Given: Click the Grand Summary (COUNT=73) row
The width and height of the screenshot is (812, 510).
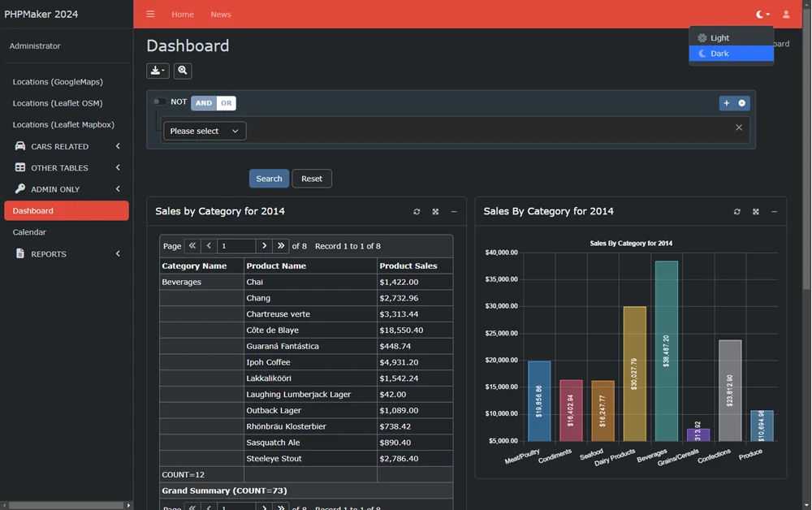Looking at the screenshot, I should coord(306,491).
